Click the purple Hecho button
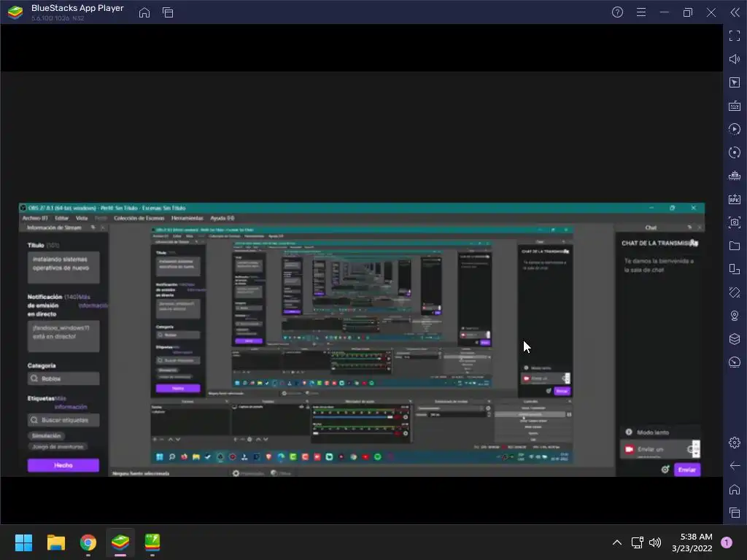747x560 pixels. tap(63, 465)
